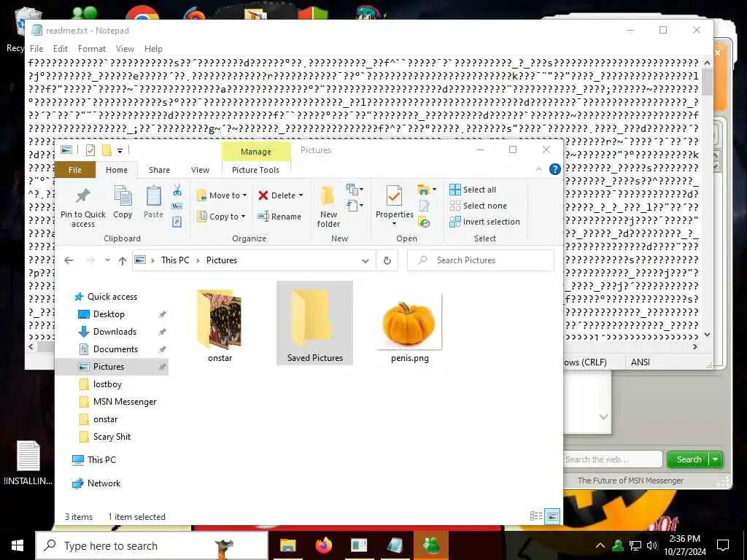747x560 pixels.
Task: Click the Copy path icon in Clipboard group
Action: coord(177,206)
